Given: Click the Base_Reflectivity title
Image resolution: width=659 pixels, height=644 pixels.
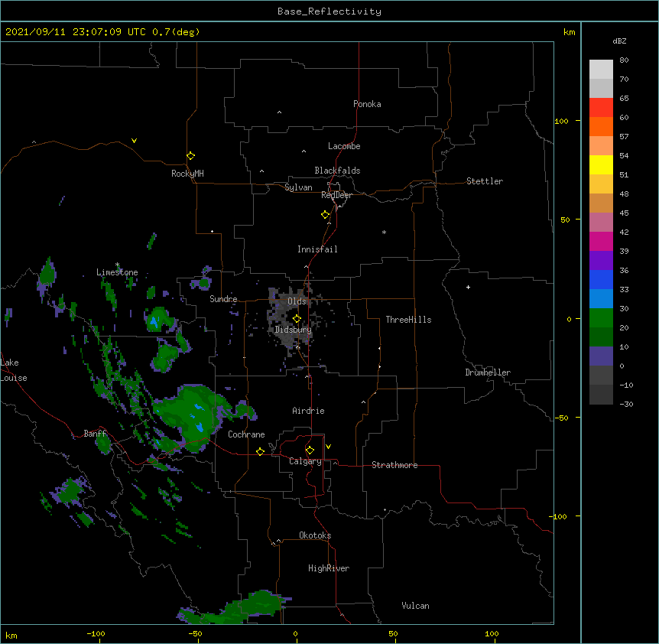Looking at the screenshot, I should [x=329, y=11].
